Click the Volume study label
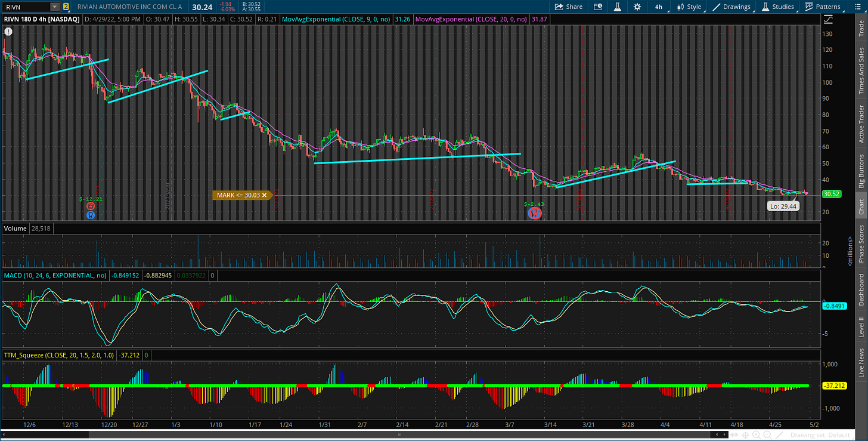 (x=14, y=228)
